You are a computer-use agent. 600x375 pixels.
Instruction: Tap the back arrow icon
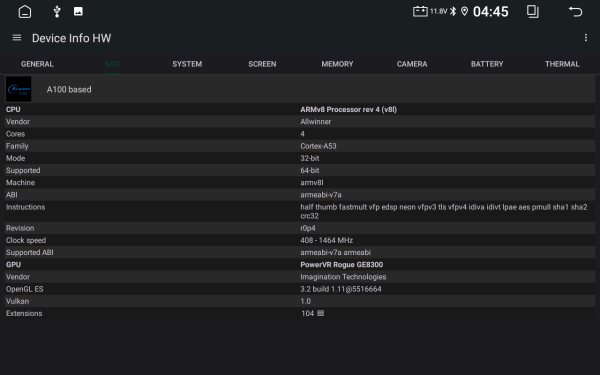pyautogui.click(x=575, y=11)
